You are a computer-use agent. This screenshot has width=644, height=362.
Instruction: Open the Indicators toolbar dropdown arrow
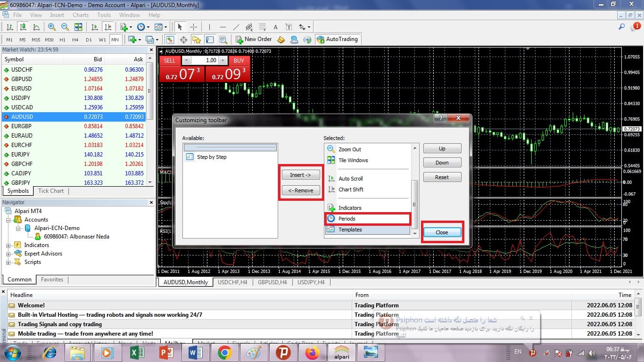click(131, 27)
